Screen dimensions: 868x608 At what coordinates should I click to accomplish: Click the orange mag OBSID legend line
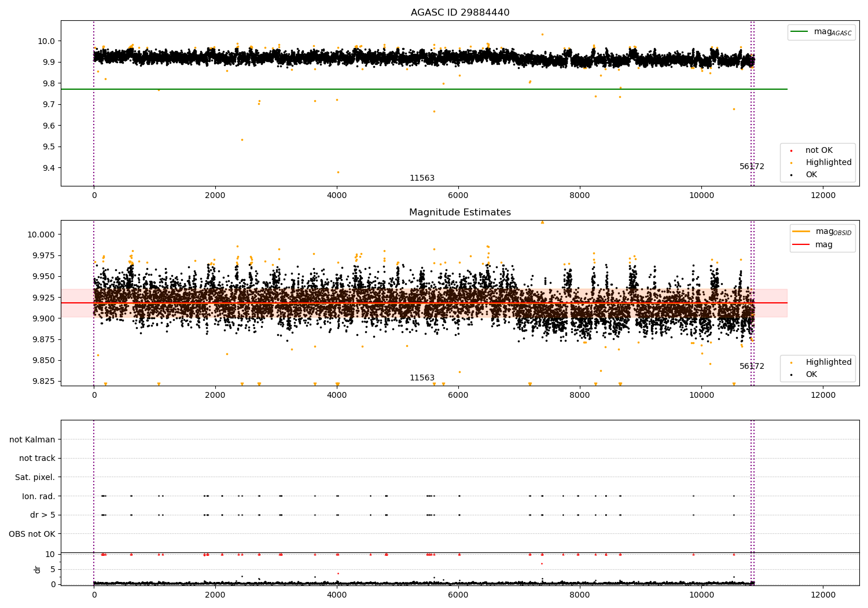[801, 232]
